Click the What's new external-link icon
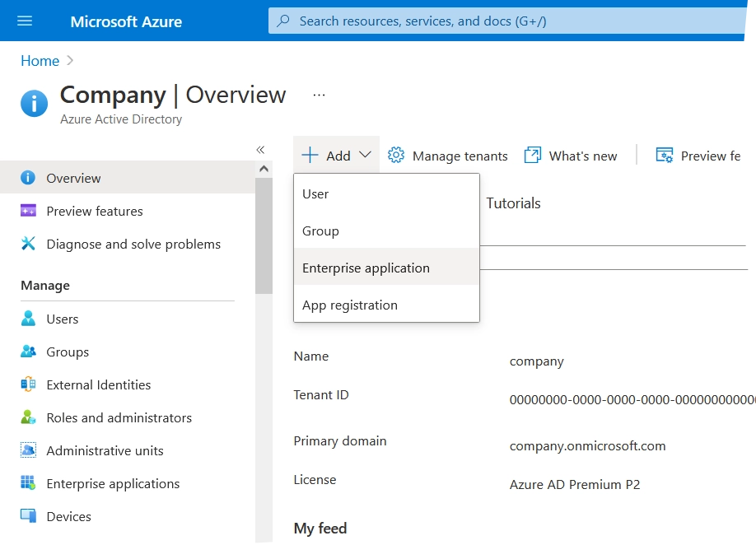This screenshot has height=545, width=756. (x=532, y=155)
